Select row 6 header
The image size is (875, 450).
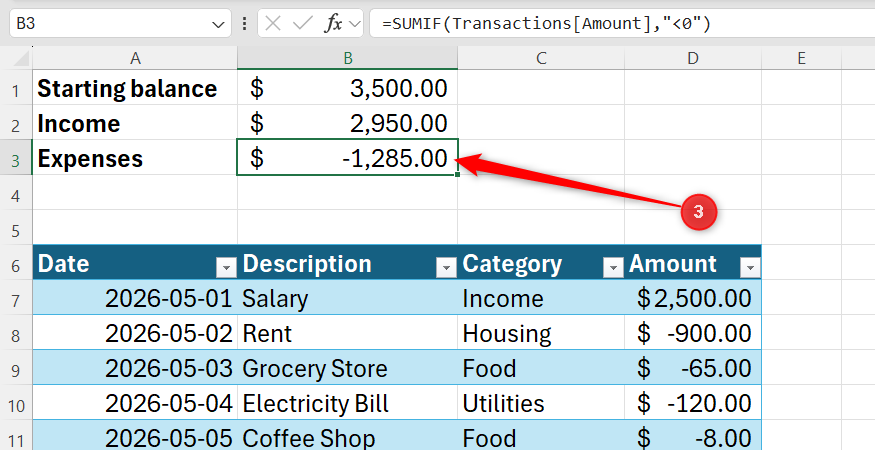[16, 264]
